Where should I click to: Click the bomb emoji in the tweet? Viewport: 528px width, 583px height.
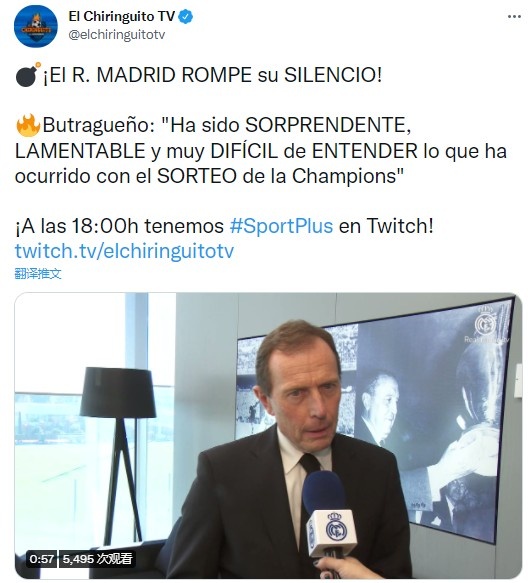coord(28,75)
